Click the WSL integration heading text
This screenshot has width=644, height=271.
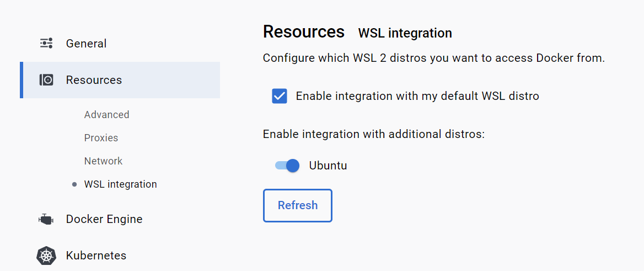405,33
